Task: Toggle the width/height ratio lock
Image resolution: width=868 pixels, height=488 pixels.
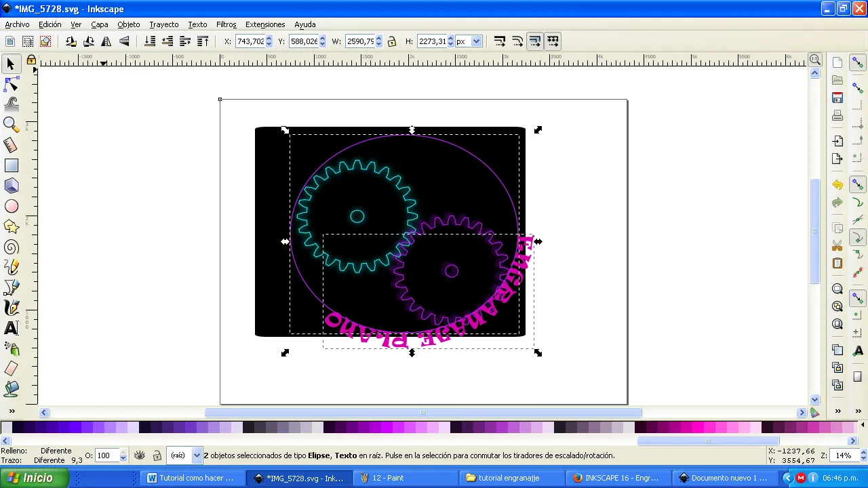Action: 392,41
